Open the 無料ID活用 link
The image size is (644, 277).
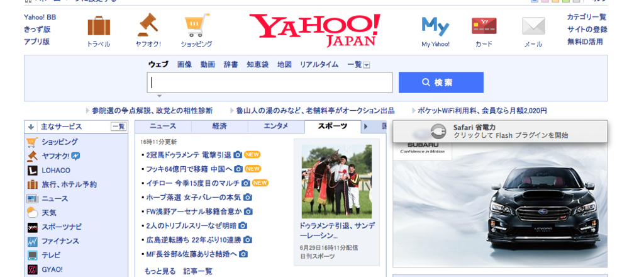click(x=586, y=42)
